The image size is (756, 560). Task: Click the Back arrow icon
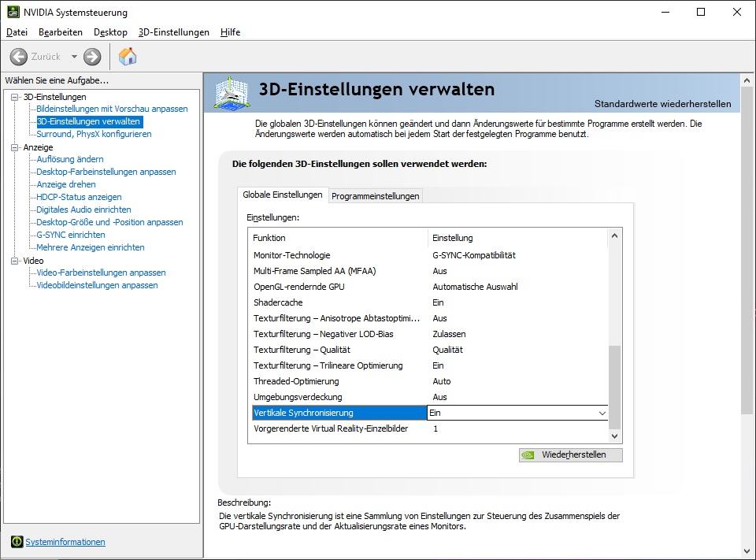click(x=19, y=57)
